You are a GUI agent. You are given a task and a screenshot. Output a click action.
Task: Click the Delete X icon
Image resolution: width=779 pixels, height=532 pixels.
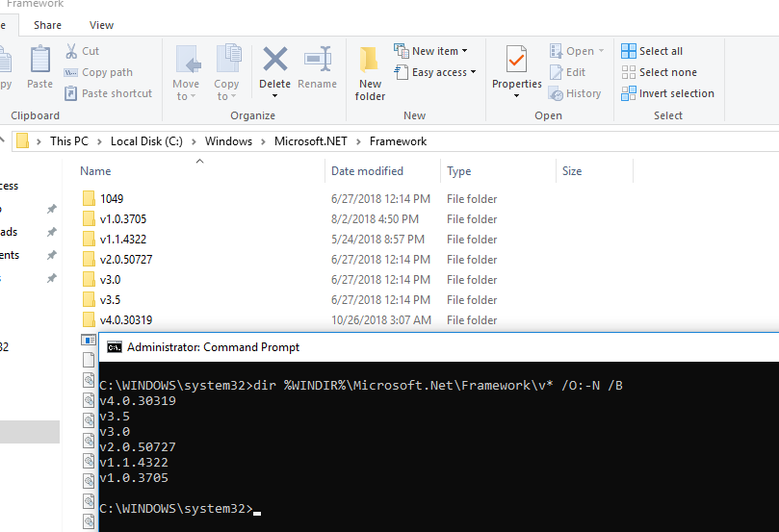click(274, 59)
